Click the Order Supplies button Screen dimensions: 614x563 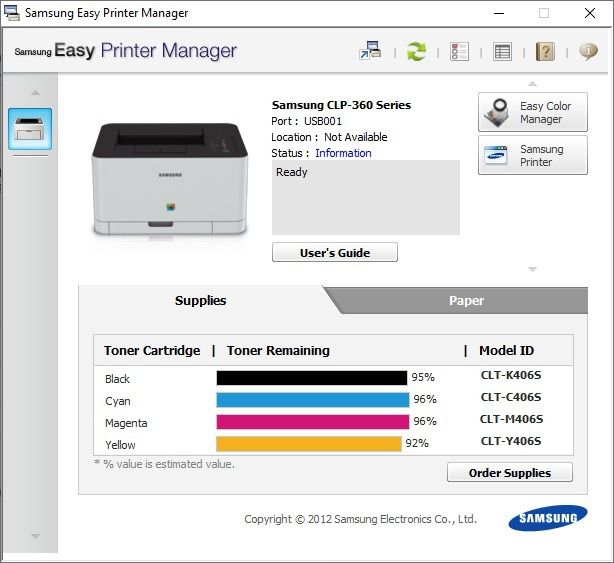point(510,473)
